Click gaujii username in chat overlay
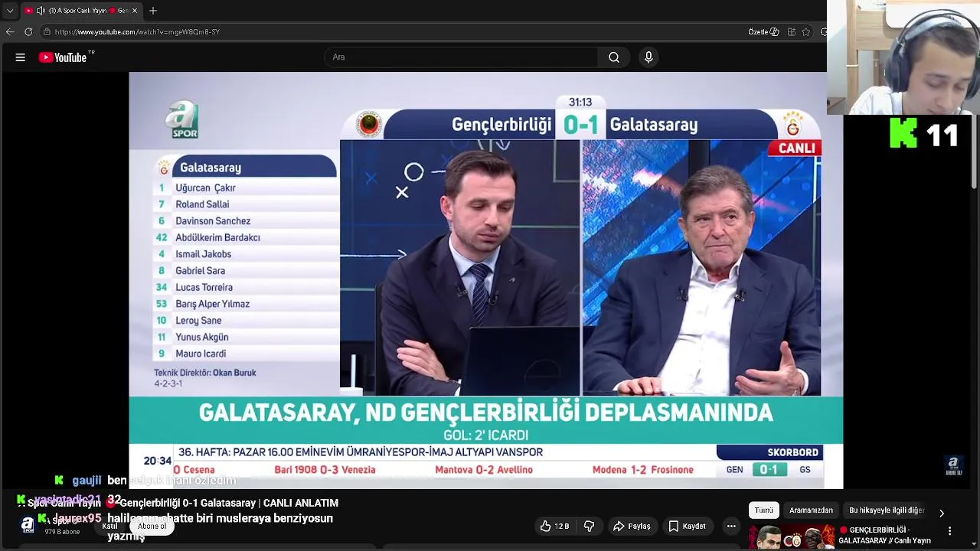The height and width of the screenshot is (551, 980). [87, 481]
